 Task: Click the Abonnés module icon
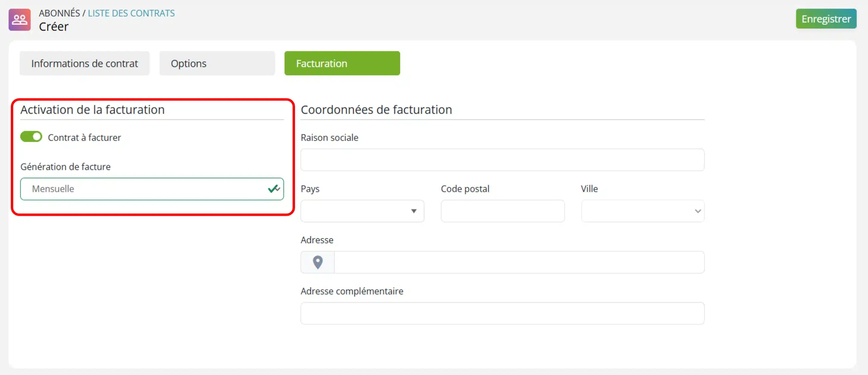tap(20, 20)
